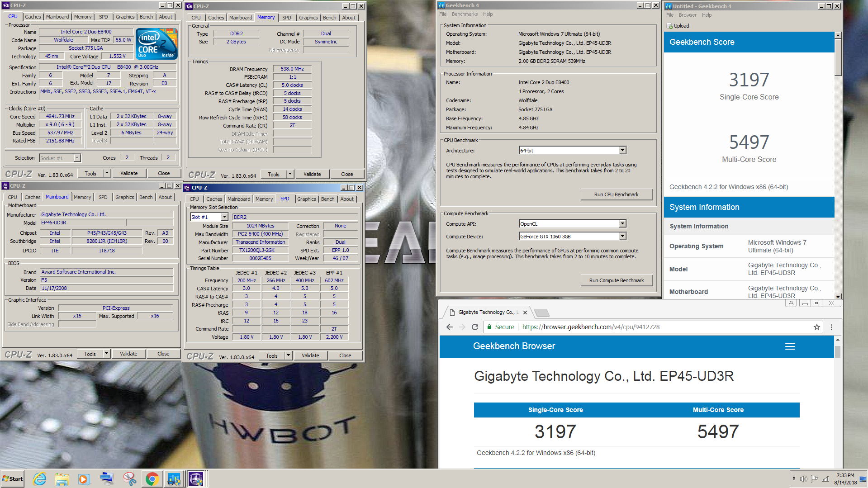Click the date and time clock

[x=845, y=479]
